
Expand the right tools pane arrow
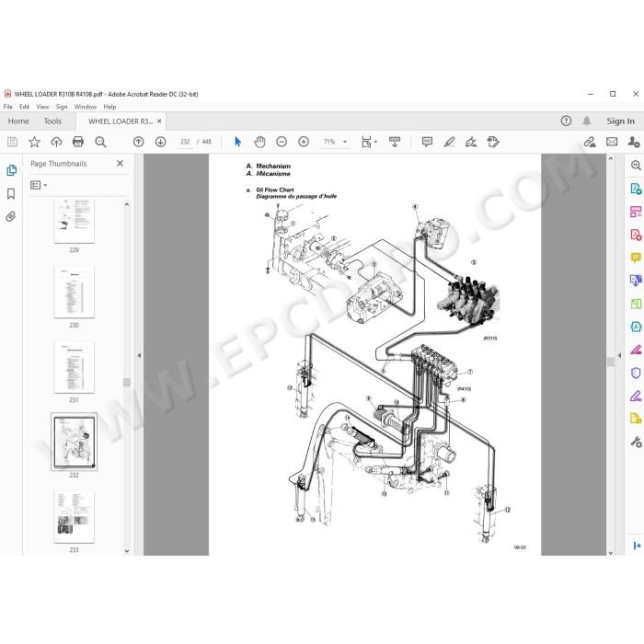tap(637, 546)
